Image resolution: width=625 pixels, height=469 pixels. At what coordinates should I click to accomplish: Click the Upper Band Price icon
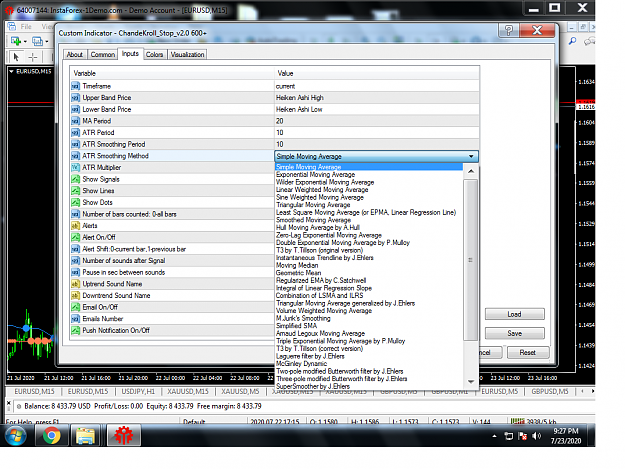(x=75, y=98)
